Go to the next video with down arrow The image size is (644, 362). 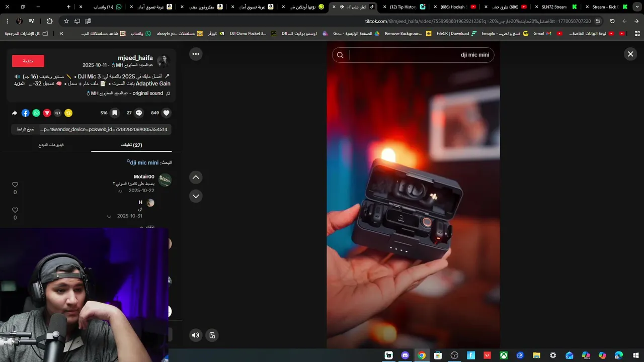(x=196, y=196)
